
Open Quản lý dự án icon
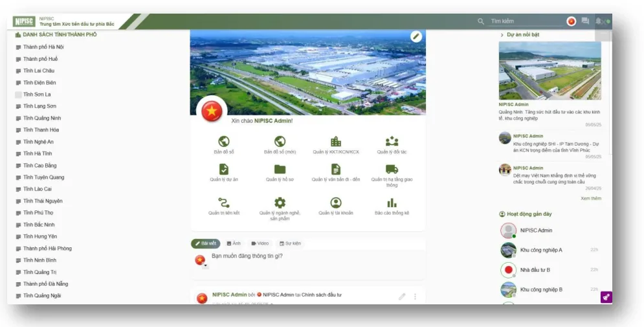(224, 169)
